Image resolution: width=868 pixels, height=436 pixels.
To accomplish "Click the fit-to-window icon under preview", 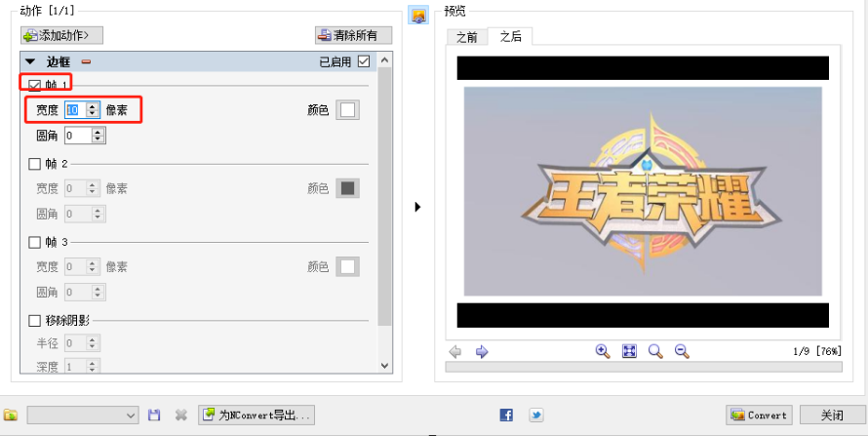I will tap(629, 351).
